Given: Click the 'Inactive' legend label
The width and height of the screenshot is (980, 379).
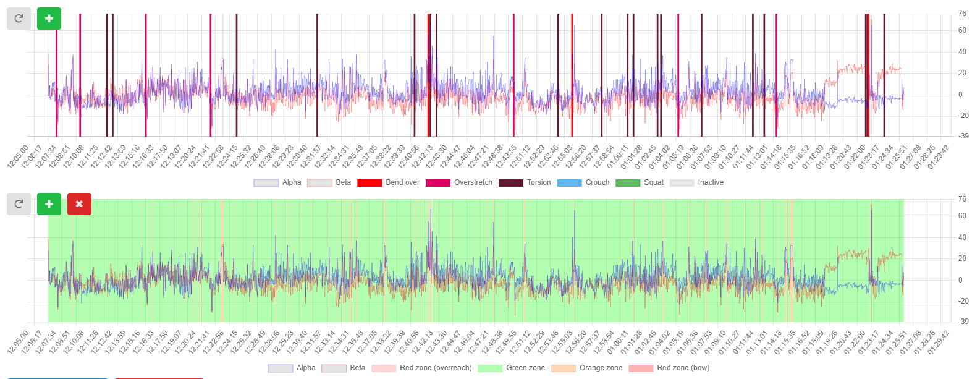Looking at the screenshot, I should click(711, 182).
